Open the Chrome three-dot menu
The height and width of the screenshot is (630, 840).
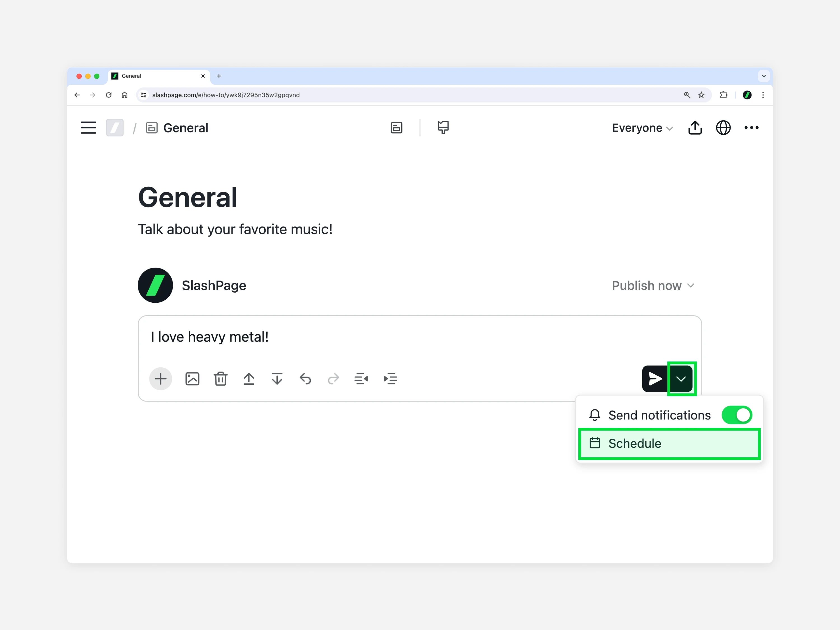tap(763, 95)
